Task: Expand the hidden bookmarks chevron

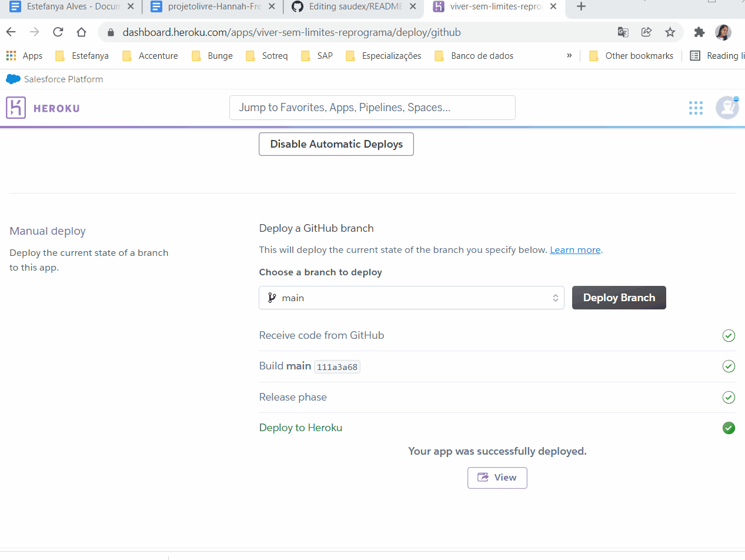Action: (x=569, y=56)
